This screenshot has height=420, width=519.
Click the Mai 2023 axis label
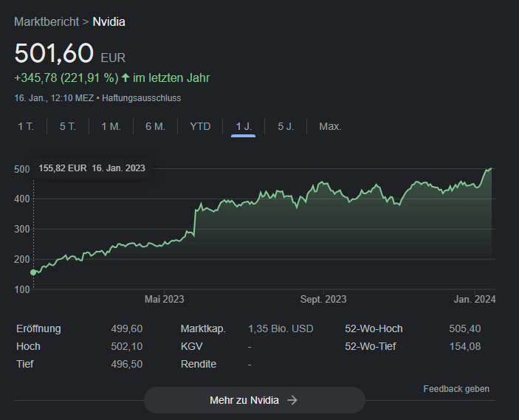(164, 299)
